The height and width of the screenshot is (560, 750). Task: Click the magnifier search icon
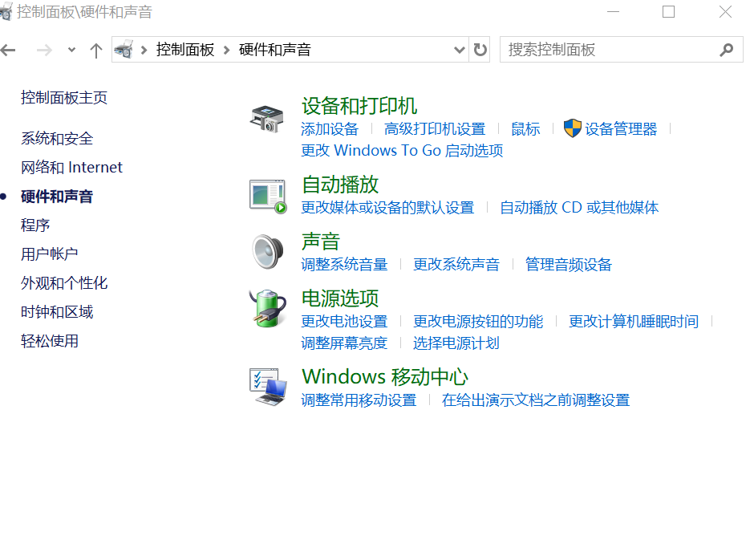click(x=726, y=50)
